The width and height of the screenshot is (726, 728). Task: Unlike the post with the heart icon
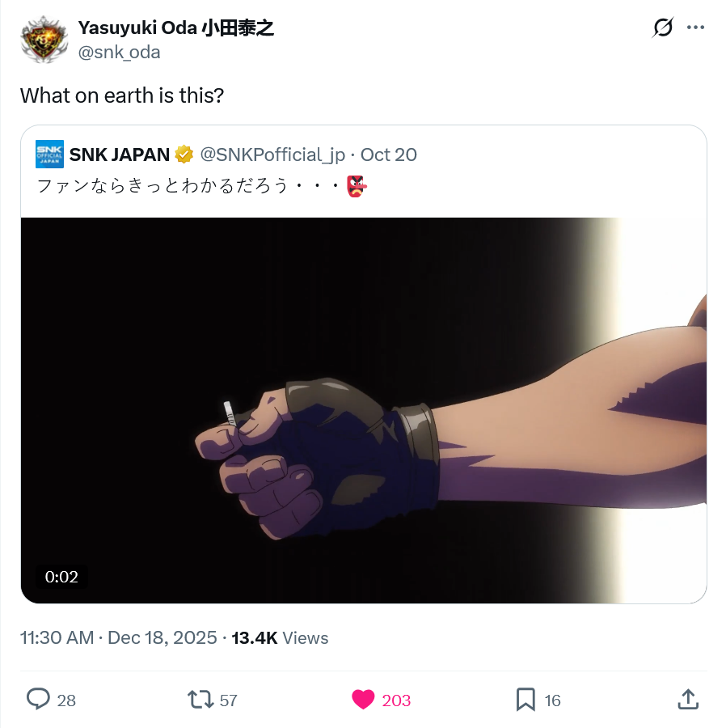coord(363,699)
